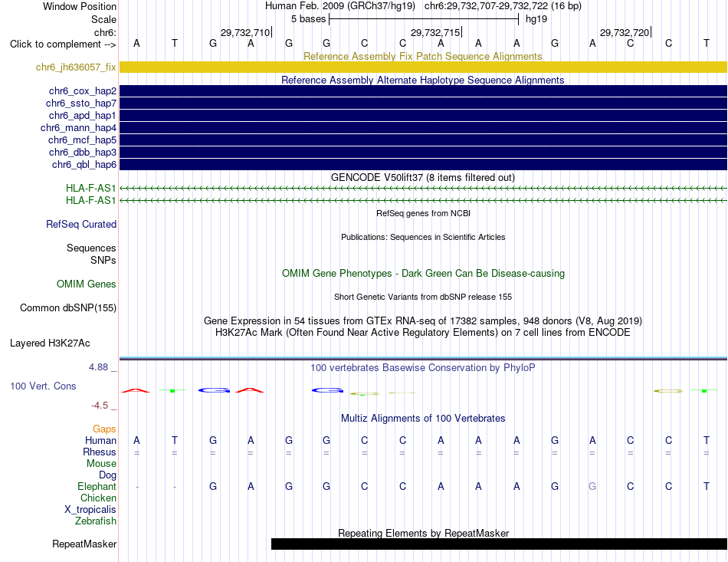Click the first HLA-F-AS1 gene label
728x562 pixels.
tap(91, 188)
